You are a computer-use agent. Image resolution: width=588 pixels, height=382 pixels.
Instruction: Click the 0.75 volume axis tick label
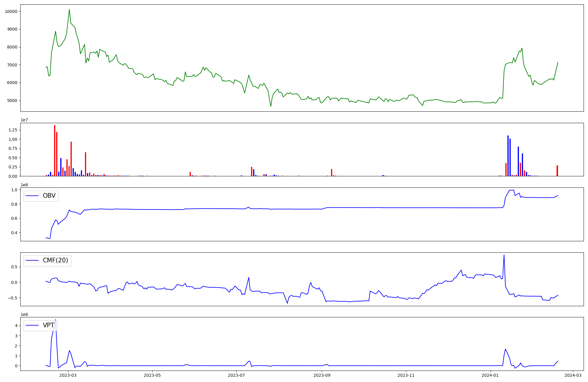click(x=13, y=148)
